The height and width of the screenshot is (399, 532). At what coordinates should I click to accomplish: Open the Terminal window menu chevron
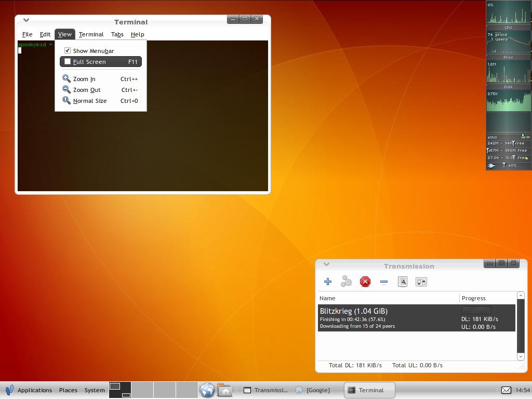(26, 20)
